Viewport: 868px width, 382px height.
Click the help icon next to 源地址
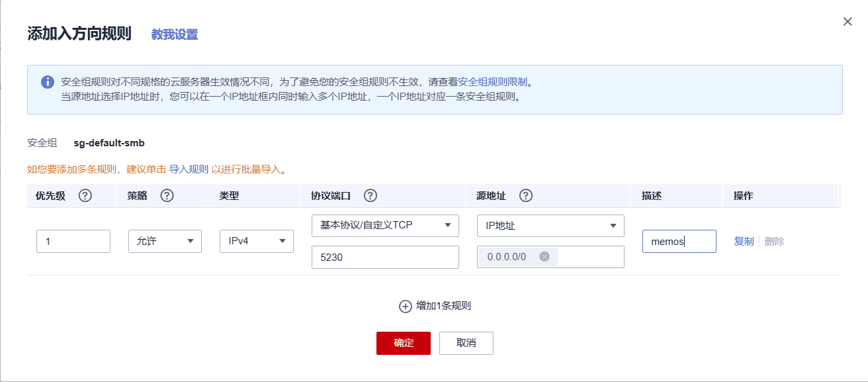[x=525, y=195]
